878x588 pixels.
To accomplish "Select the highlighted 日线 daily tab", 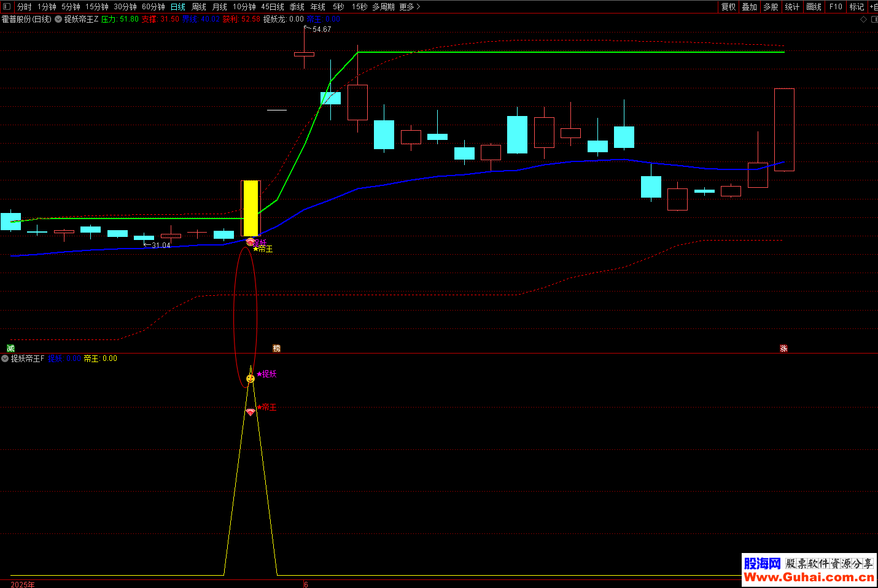I will (x=177, y=7).
